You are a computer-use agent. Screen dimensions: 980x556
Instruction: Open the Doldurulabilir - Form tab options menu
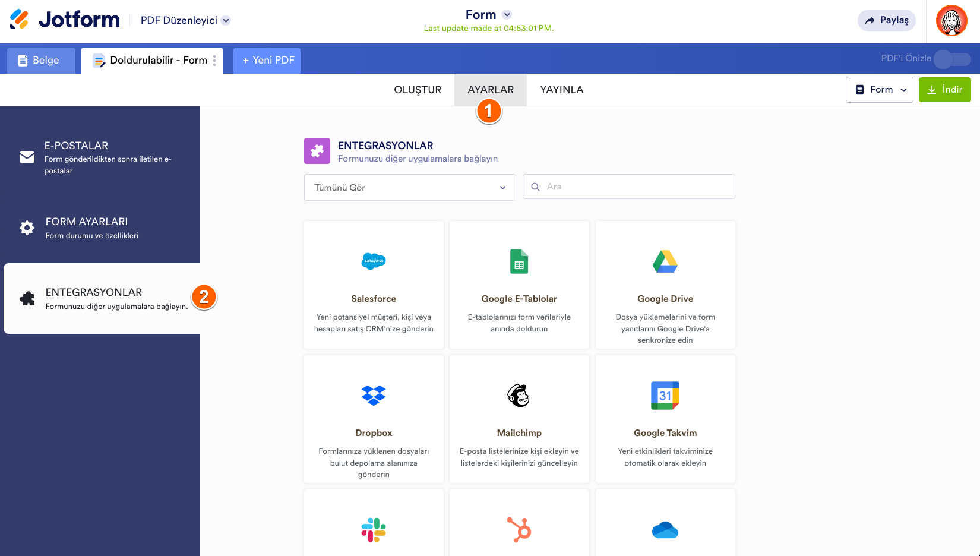214,61
